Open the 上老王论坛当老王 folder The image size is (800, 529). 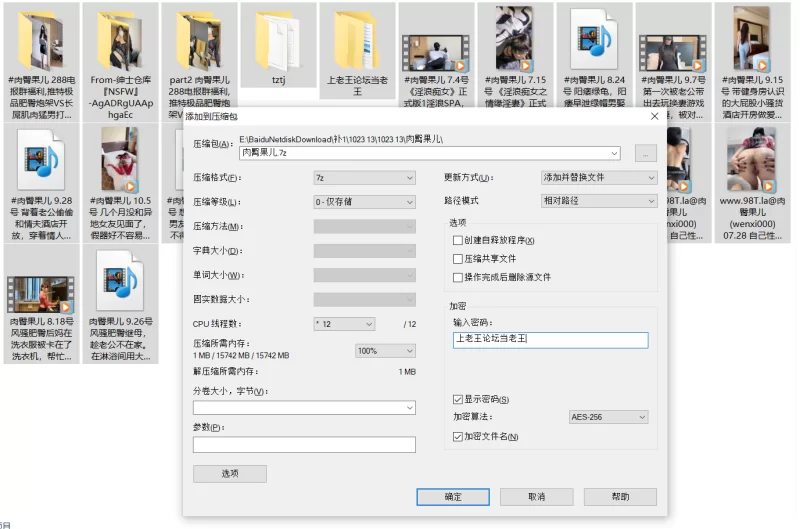357,38
